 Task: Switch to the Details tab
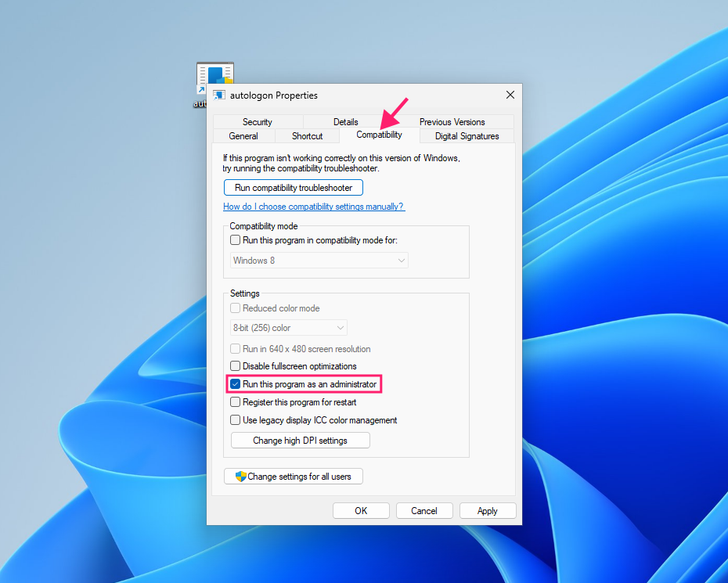point(345,121)
